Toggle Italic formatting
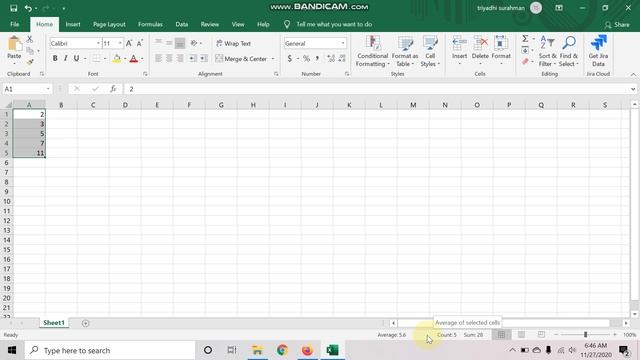Viewport: 640px width, 360px height. pyautogui.click(x=65, y=59)
